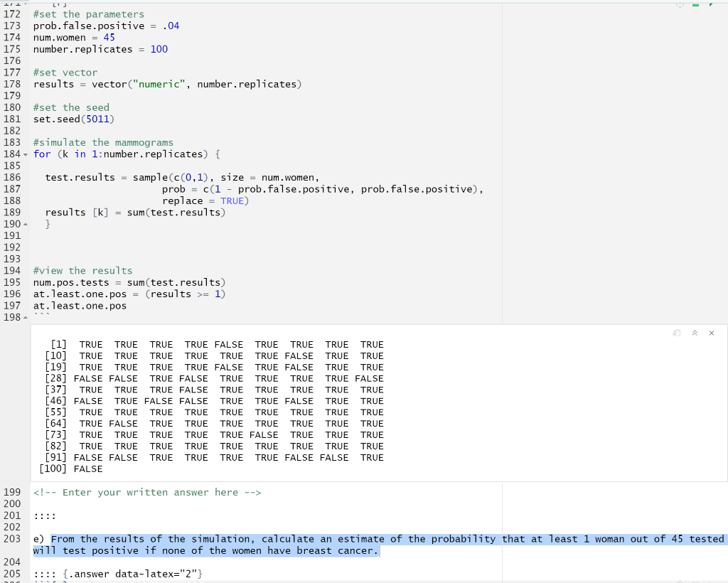Click the line 'results = vector("numeric", number.replicates)'
The width and height of the screenshot is (728, 583).
(168, 84)
